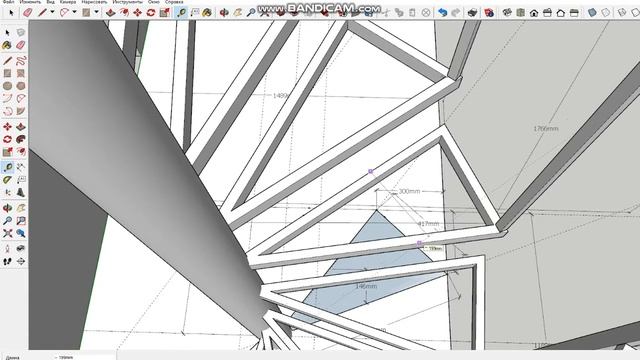Choose the Move tool in top toolbar
640x360 pixels.
point(138,13)
